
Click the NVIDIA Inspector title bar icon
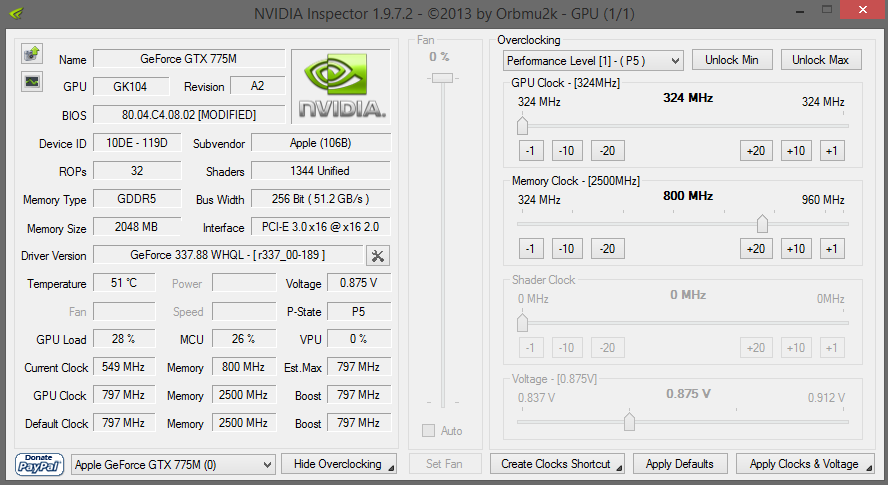coord(16,12)
